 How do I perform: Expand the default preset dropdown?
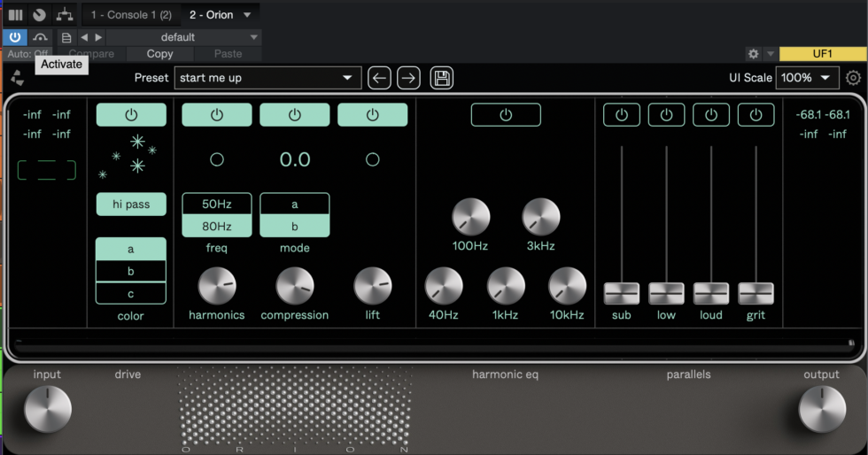(183, 37)
